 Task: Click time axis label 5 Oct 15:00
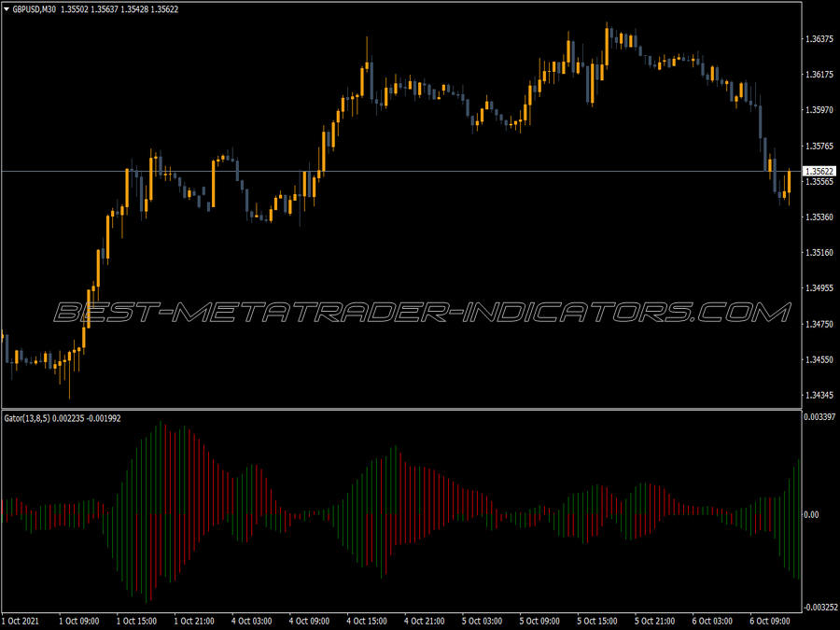(x=596, y=622)
